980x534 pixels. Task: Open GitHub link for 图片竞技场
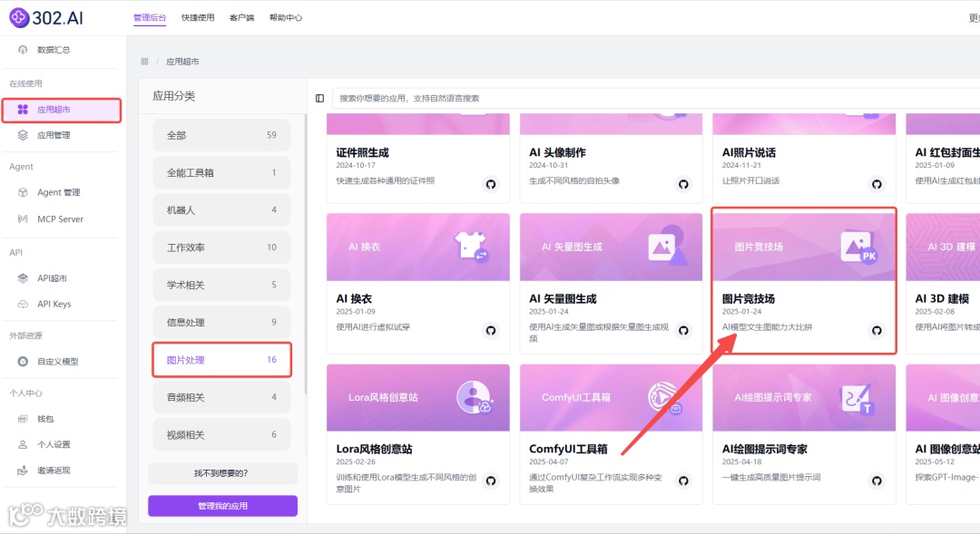877,330
